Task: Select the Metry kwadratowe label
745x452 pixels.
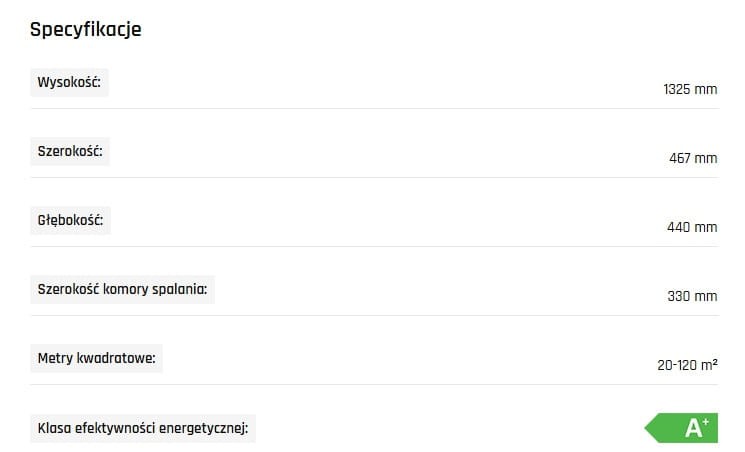Action: tap(96, 358)
